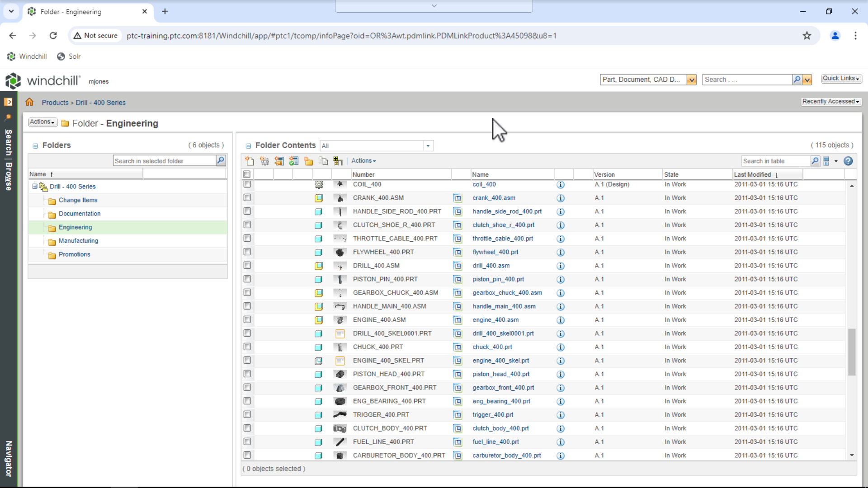868x488 pixels.
Task: Check the FUEL_LINE_400.PRT row checkbox
Action: [247, 441]
